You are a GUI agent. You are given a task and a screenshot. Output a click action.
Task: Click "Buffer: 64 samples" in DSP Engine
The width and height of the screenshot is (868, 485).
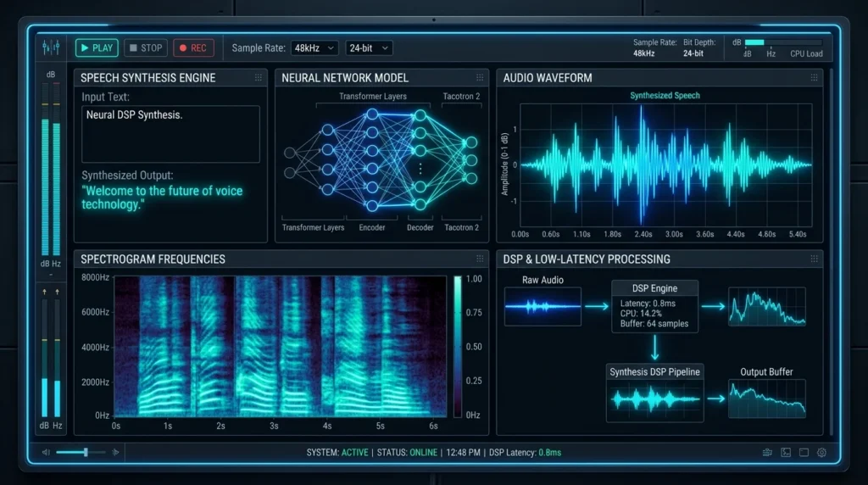[654, 324]
